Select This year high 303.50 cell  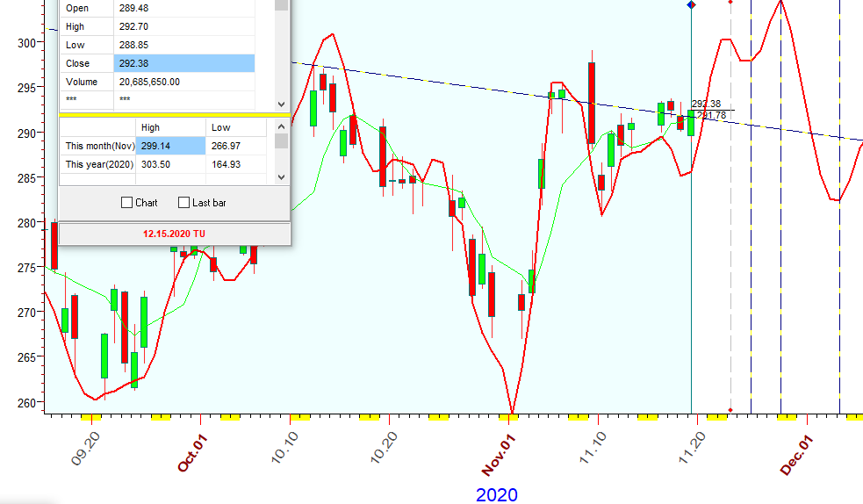[x=170, y=164]
